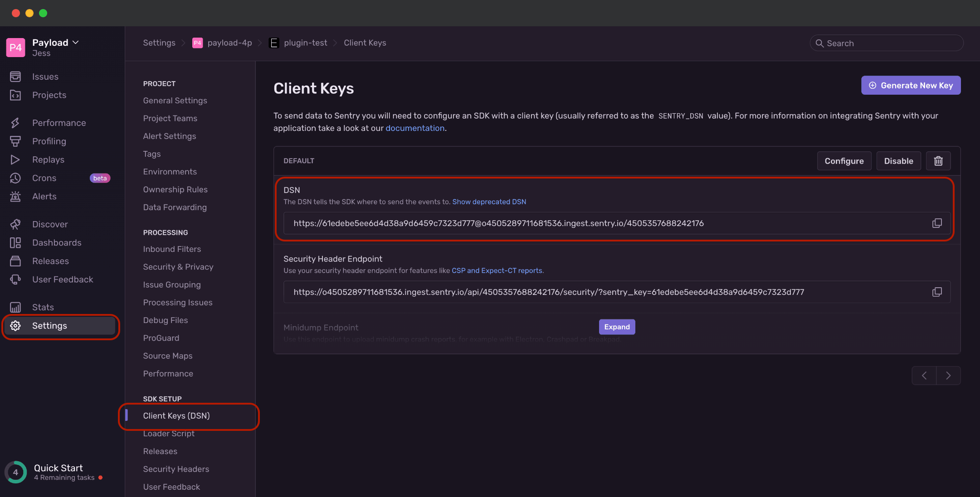Image resolution: width=980 pixels, height=497 pixels.
Task: Open Security & Privacy settings
Action: 178,267
